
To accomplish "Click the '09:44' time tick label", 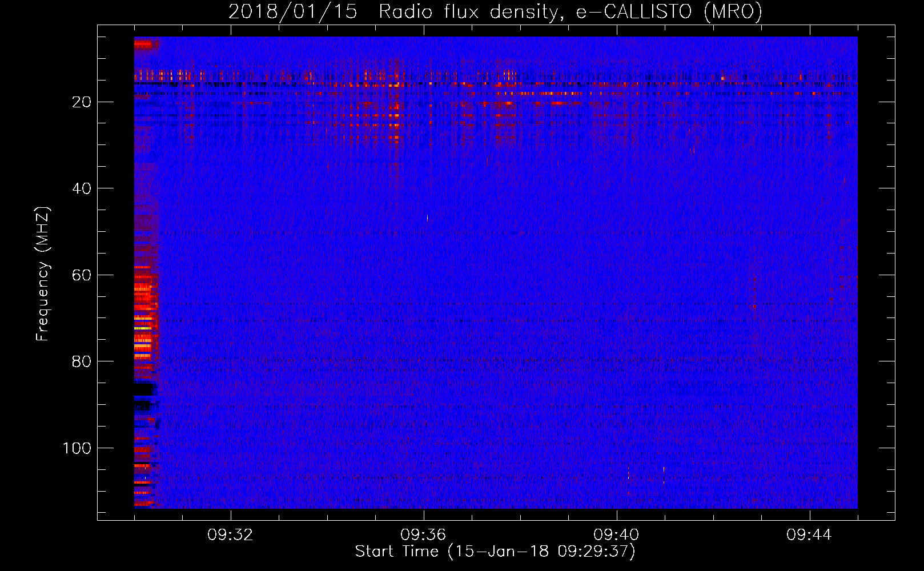I will point(809,535).
